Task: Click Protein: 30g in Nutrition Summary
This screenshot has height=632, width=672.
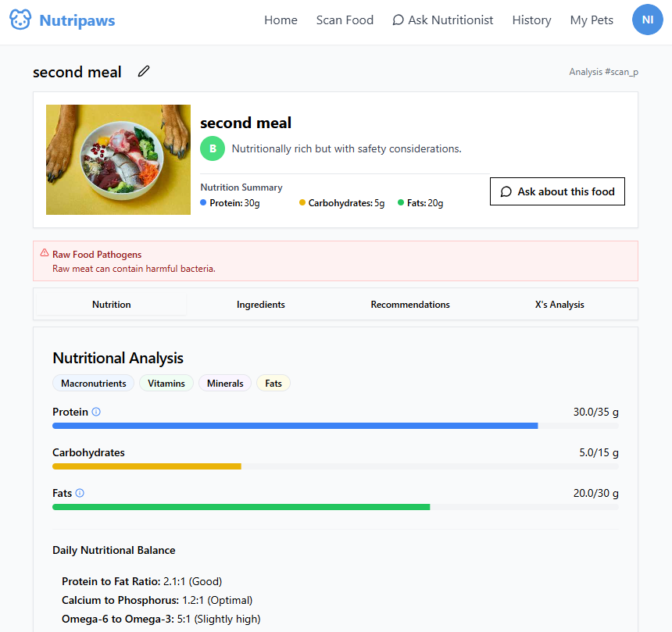Action: [231, 202]
